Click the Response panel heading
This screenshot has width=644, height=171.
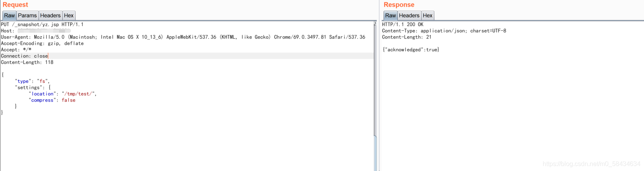point(399,5)
